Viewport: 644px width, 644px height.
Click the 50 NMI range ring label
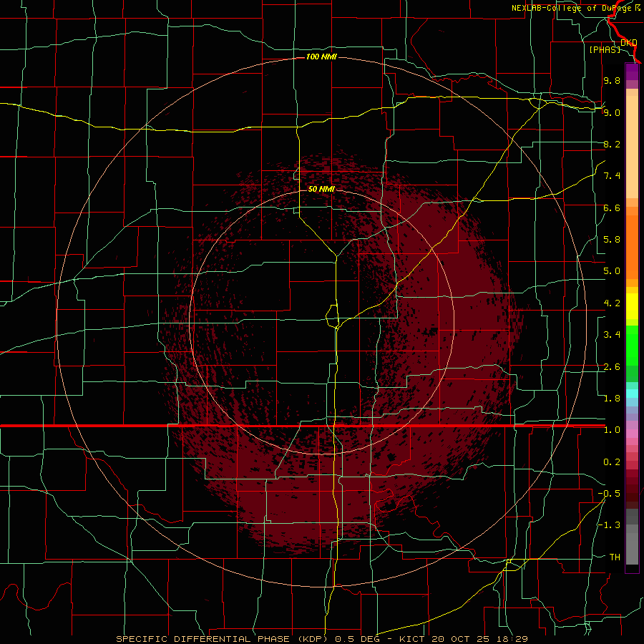(321, 189)
